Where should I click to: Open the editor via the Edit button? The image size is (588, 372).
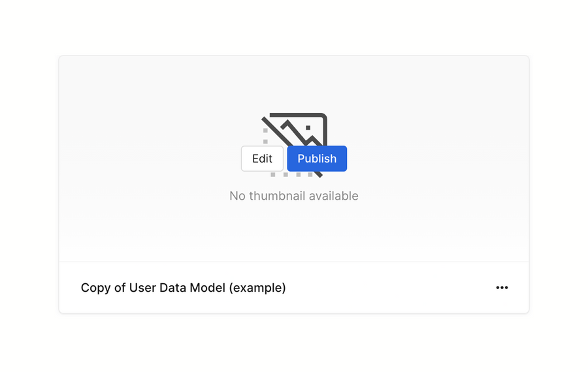(262, 159)
